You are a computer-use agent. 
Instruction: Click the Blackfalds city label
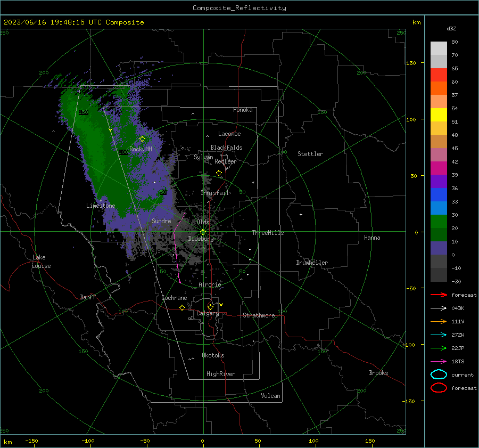click(226, 148)
